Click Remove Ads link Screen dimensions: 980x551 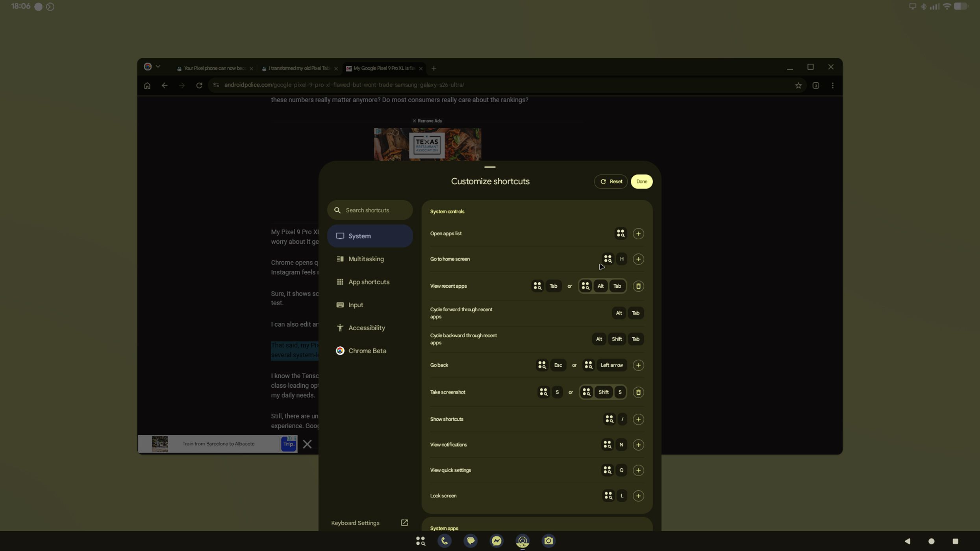click(427, 121)
